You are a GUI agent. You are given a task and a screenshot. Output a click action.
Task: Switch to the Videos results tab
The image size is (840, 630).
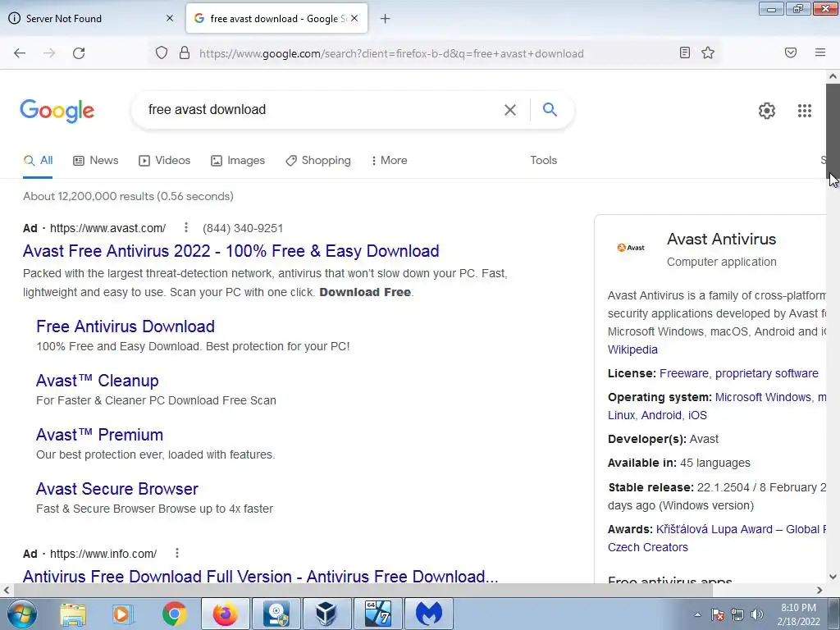point(164,160)
